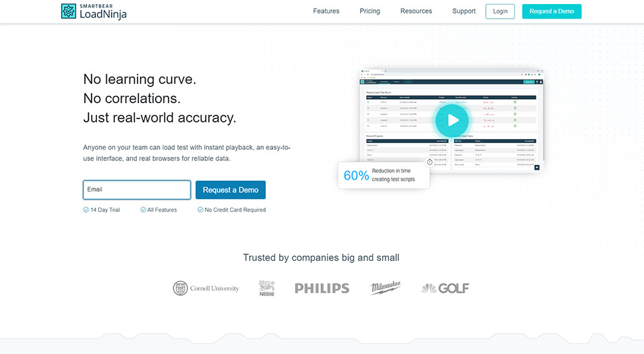The width and height of the screenshot is (644, 354).
Task: Go to the Pricing page
Action: click(x=370, y=11)
